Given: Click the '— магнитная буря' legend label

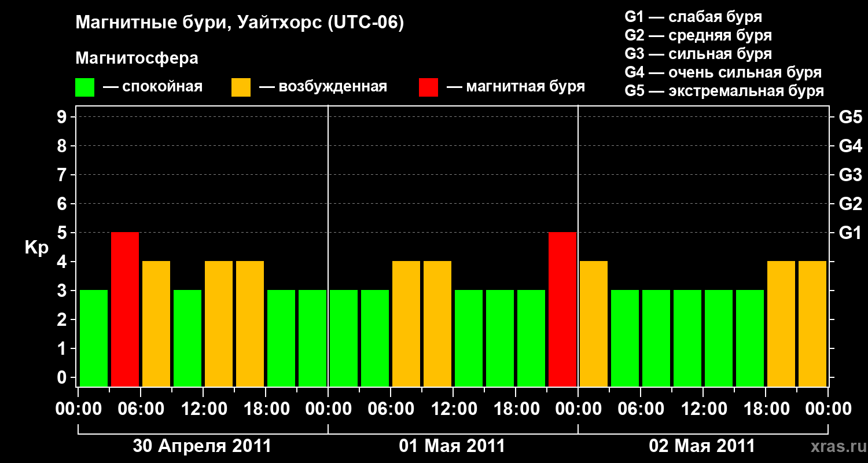Looking at the screenshot, I should [x=516, y=87].
